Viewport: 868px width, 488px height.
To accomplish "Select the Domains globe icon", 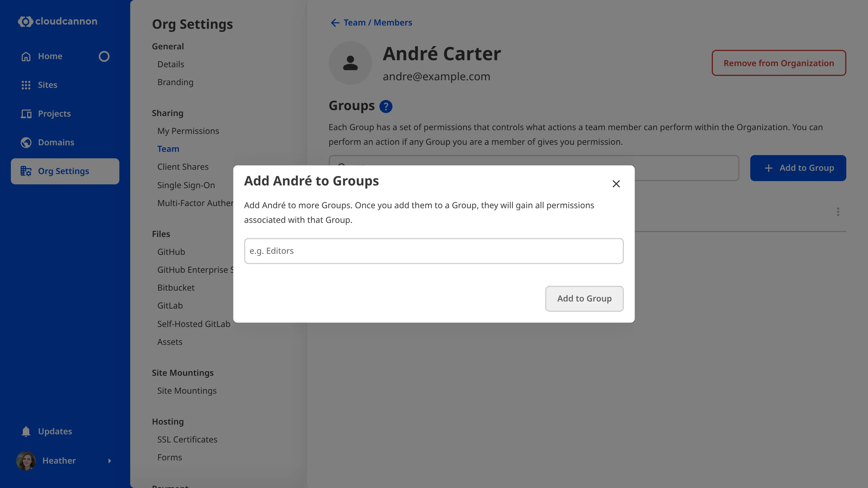I will (x=26, y=142).
